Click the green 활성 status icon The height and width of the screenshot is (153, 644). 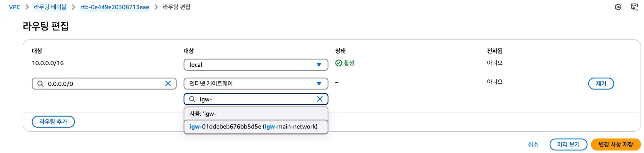click(339, 63)
